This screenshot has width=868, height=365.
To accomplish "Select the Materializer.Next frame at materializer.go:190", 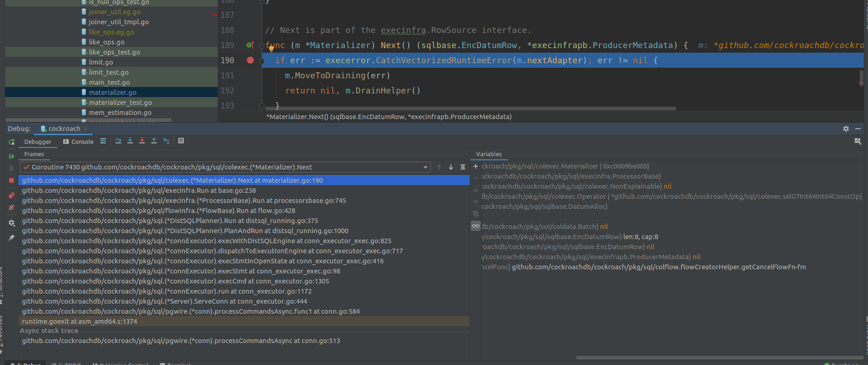I will pos(244,180).
